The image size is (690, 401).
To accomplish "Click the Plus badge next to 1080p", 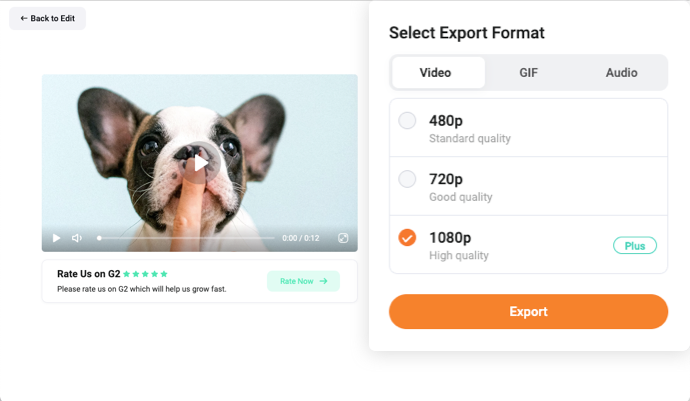I will click(635, 246).
